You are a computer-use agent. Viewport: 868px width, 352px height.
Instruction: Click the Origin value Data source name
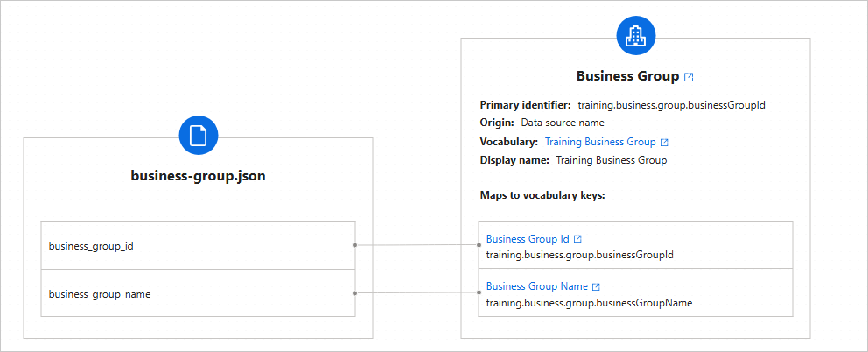[x=563, y=123]
